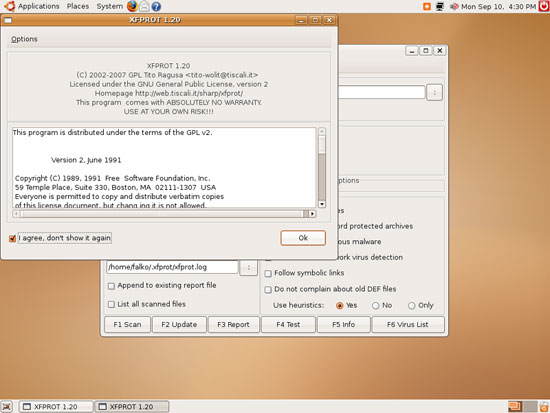Click the homepage URL line in dialog
Image resolution: width=550 pixels, height=413 pixels.
coord(169,93)
